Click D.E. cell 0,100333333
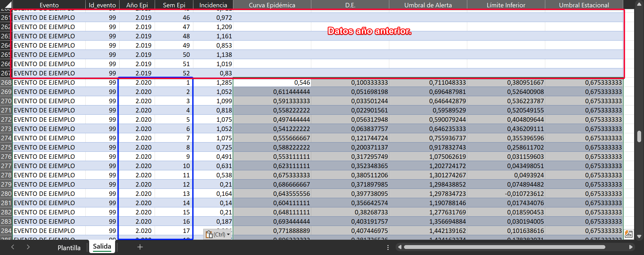 pos(350,82)
